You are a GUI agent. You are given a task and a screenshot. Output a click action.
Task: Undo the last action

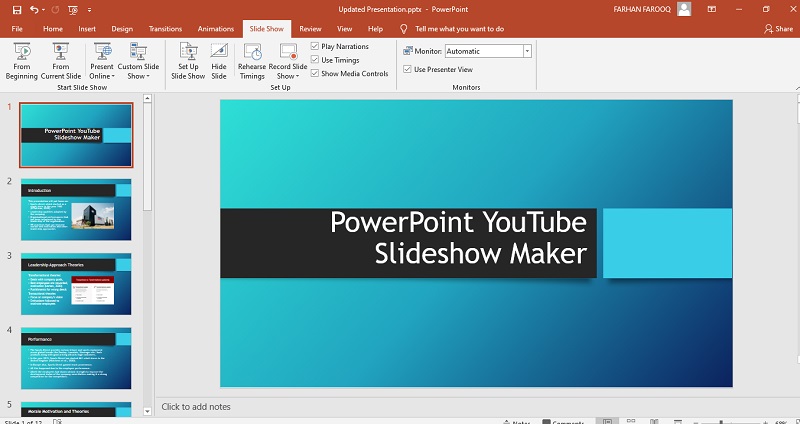(34, 10)
